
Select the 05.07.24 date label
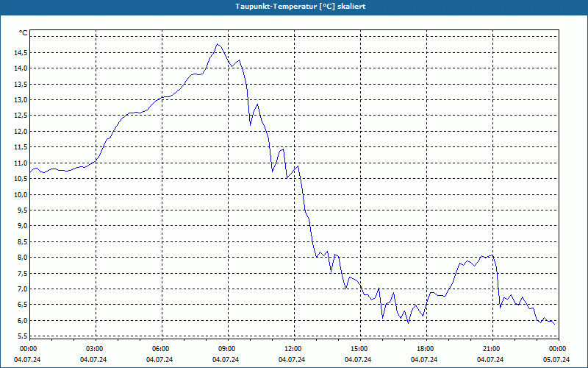(556, 360)
